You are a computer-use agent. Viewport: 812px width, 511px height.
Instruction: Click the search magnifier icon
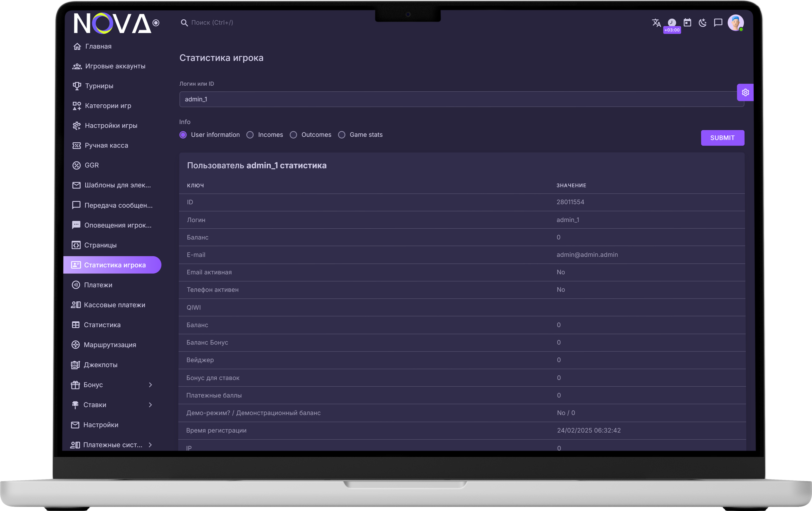tap(184, 23)
